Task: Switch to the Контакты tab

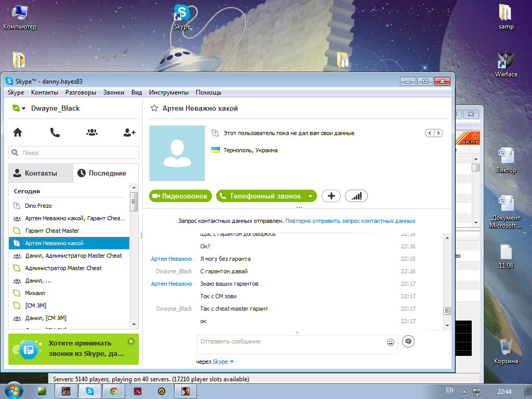Action: coord(41,173)
